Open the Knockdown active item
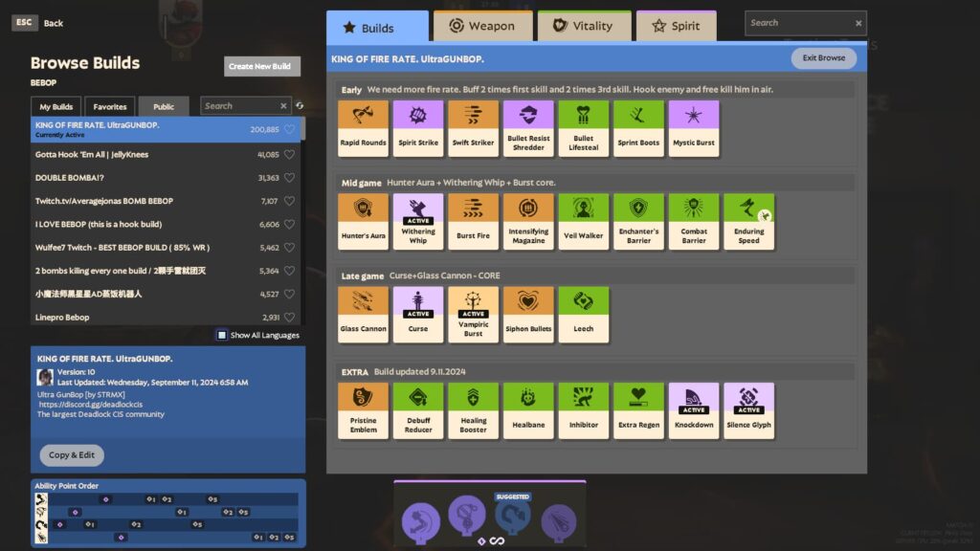 click(694, 409)
